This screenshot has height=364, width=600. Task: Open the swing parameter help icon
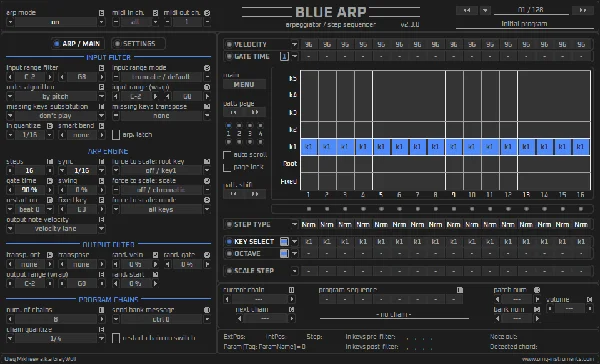click(101, 181)
